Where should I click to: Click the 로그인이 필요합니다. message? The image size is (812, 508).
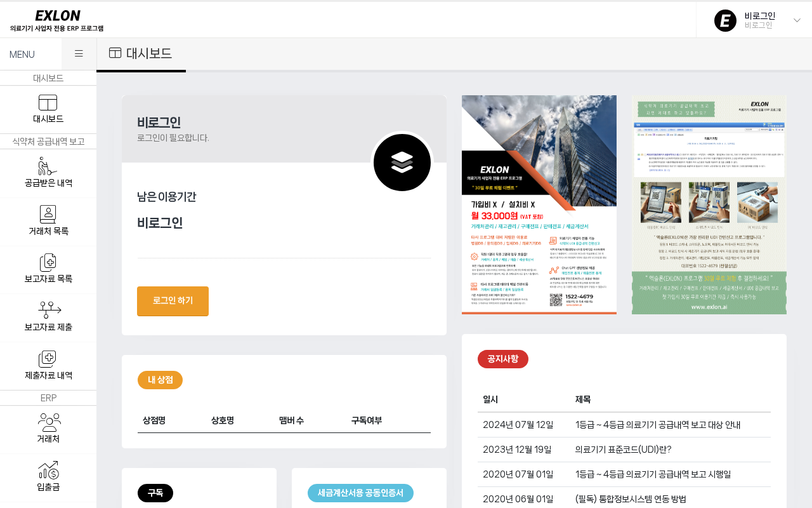(x=173, y=138)
